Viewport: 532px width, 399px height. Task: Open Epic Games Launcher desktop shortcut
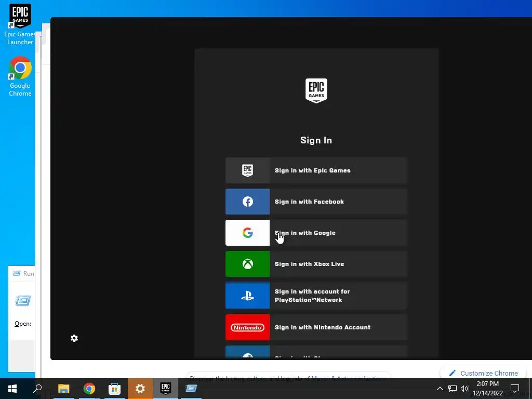click(x=20, y=24)
